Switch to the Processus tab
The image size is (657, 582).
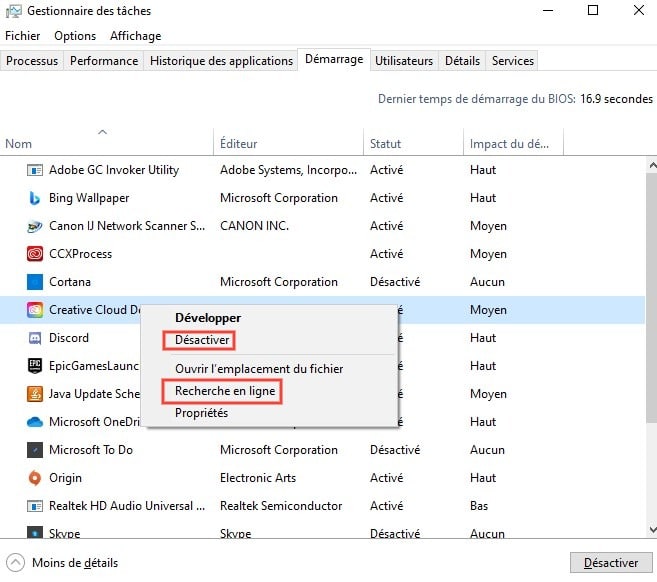(32, 61)
